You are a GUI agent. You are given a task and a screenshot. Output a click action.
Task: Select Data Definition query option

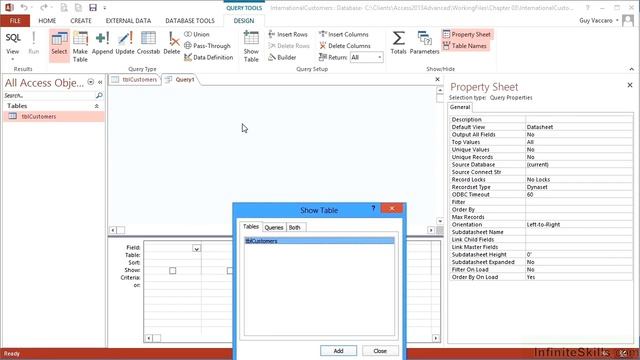click(x=209, y=57)
